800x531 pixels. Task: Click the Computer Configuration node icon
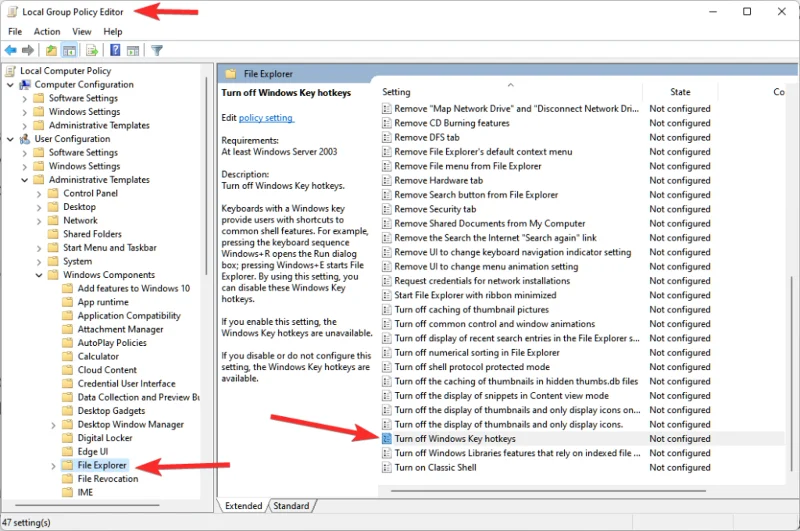[x=25, y=85]
